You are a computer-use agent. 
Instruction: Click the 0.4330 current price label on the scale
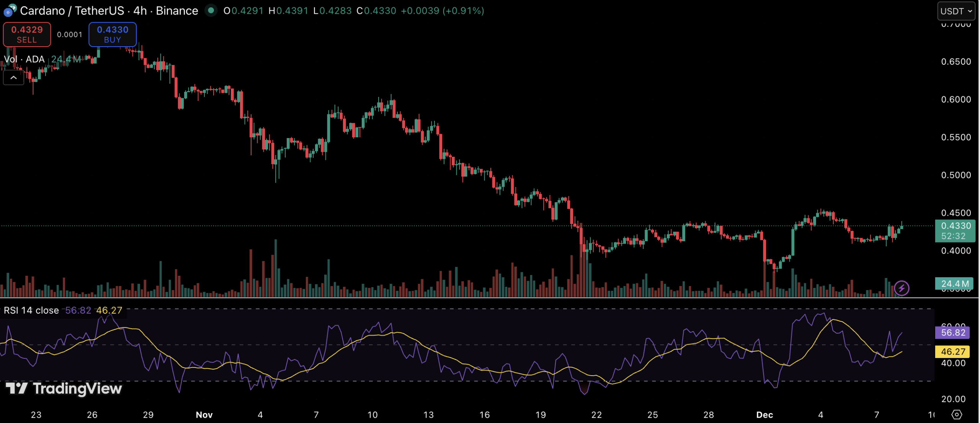click(954, 226)
